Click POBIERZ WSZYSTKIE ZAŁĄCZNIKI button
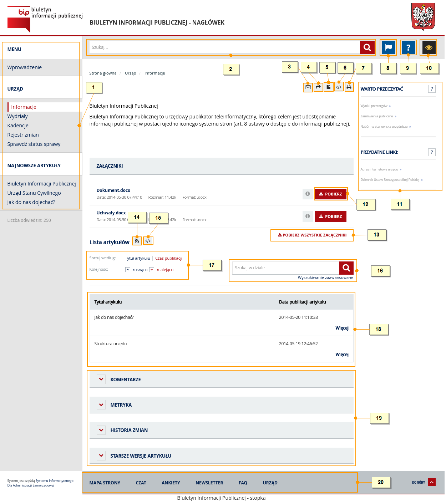446x504 pixels. coord(312,235)
